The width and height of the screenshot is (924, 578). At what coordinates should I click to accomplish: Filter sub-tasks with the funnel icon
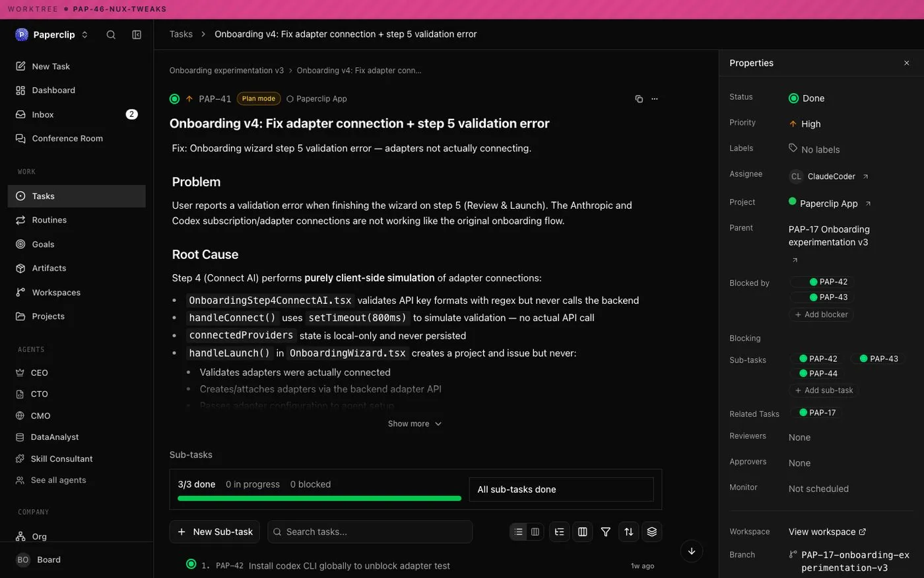click(606, 532)
